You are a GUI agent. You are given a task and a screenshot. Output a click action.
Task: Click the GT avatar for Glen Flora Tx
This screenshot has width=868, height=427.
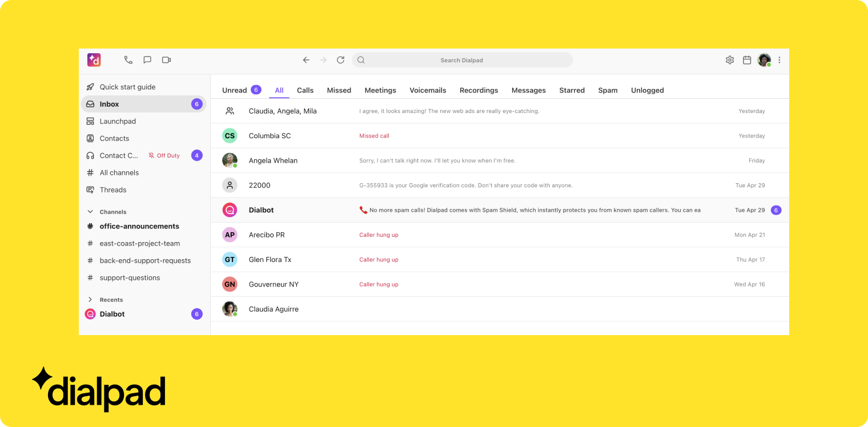[230, 259]
